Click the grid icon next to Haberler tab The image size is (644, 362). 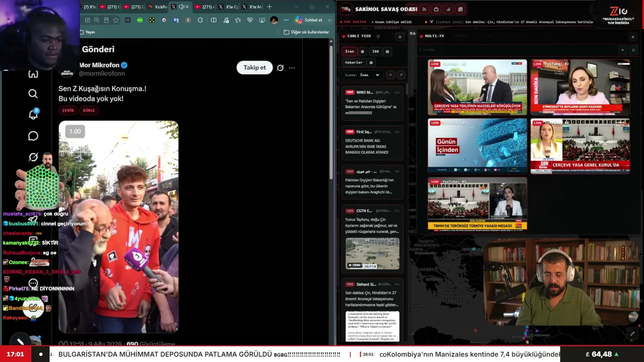tap(371, 63)
